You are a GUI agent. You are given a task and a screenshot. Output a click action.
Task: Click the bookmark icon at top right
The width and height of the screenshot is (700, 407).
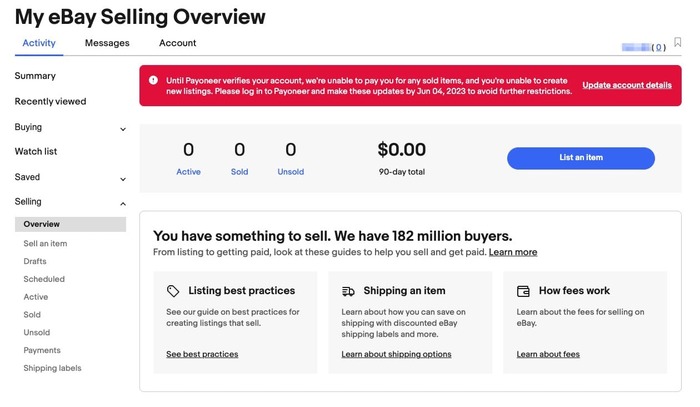[678, 43]
